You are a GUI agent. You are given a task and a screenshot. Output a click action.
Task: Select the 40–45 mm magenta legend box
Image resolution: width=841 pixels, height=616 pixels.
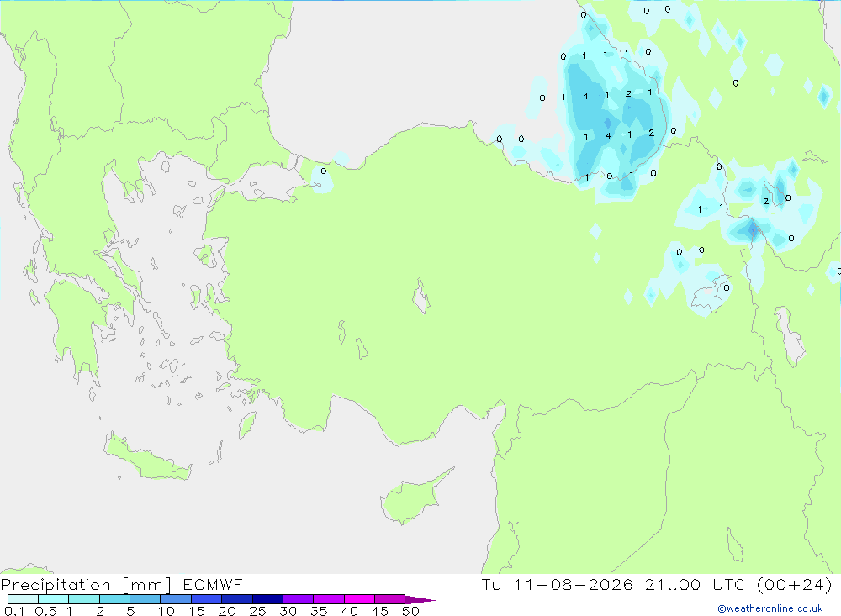click(x=359, y=599)
